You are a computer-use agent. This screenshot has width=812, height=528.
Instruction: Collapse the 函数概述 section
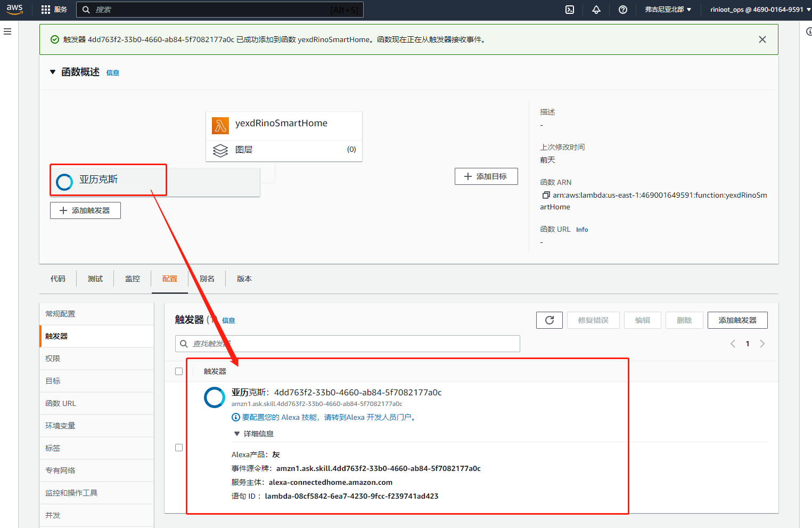(x=53, y=72)
